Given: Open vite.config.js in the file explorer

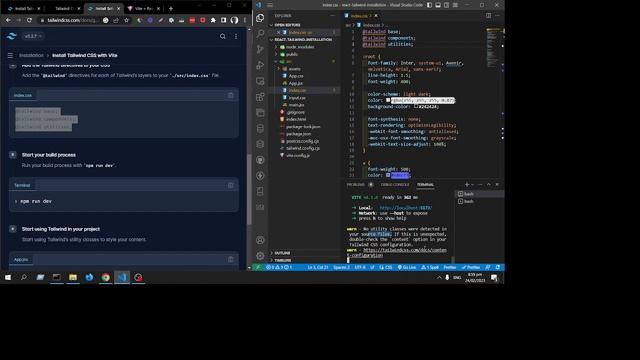Looking at the screenshot, I should [298, 156].
